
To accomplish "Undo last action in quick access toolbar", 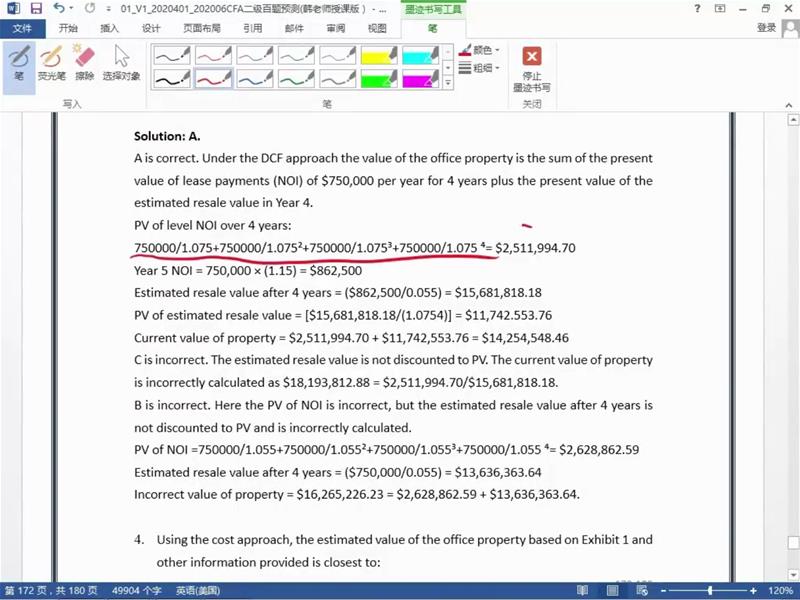I will click(58, 8).
